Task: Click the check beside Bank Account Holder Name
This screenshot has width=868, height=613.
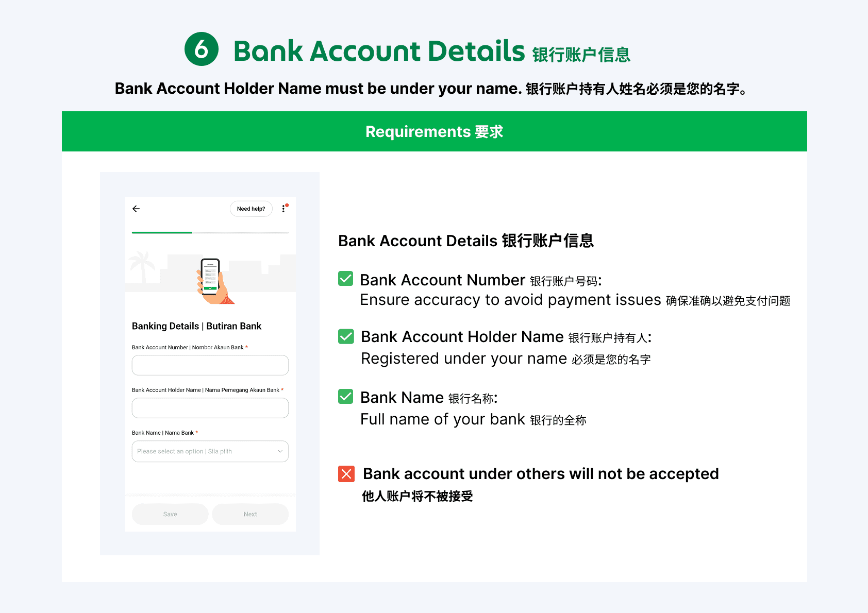Action: pos(346,336)
